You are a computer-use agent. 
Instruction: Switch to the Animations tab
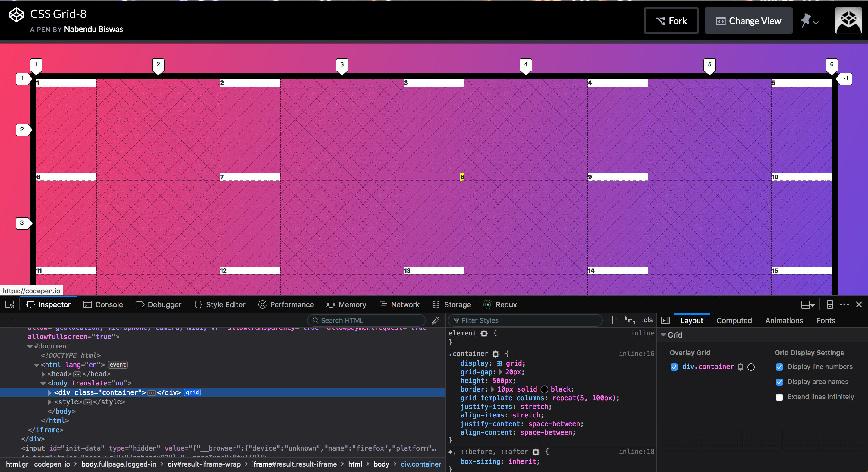(784, 320)
